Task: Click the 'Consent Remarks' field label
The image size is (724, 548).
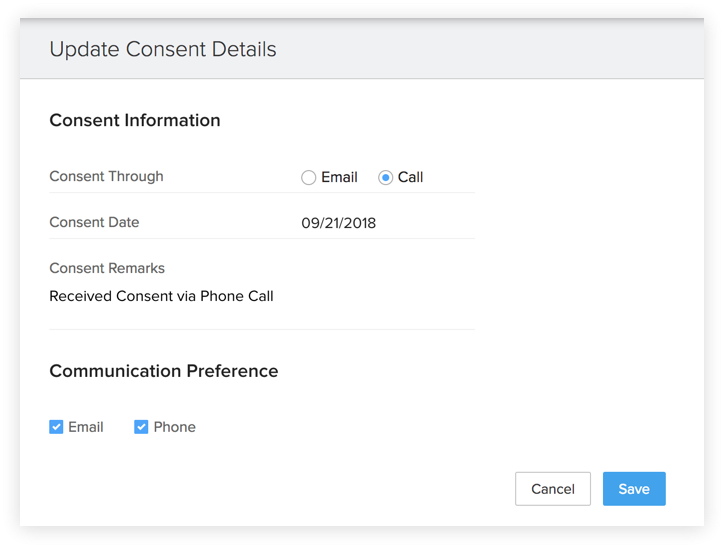Action: (x=107, y=268)
